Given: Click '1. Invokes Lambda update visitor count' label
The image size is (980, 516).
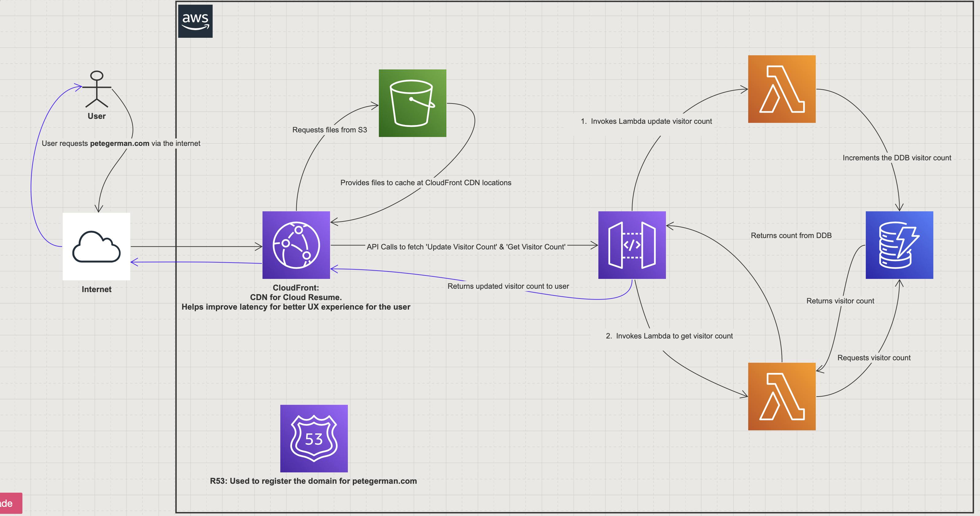Looking at the screenshot, I should pyautogui.click(x=646, y=121).
